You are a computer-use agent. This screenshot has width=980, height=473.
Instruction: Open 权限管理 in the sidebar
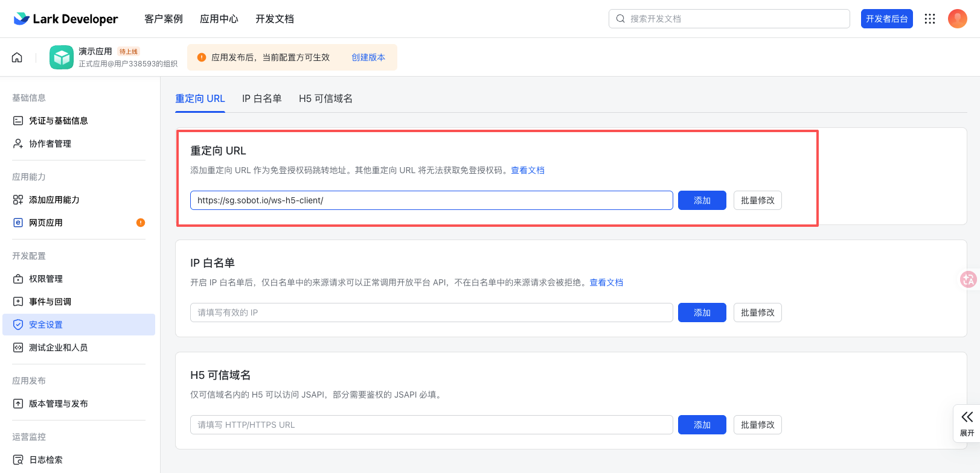click(x=46, y=279)
